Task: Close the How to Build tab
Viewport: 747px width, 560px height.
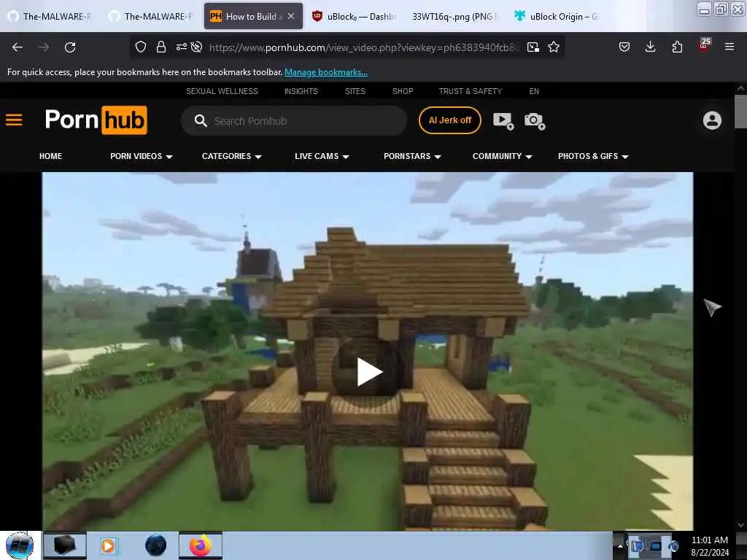Action: point(291,16)
